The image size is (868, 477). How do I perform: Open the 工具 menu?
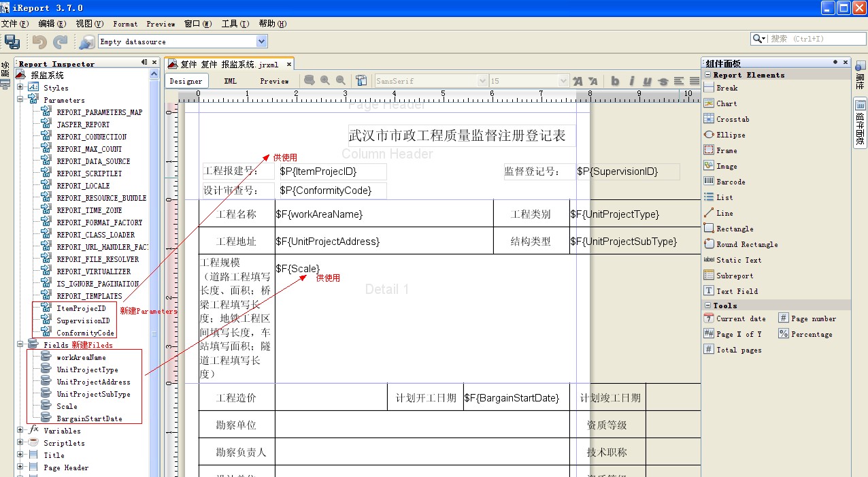click(x=235, y=24)
